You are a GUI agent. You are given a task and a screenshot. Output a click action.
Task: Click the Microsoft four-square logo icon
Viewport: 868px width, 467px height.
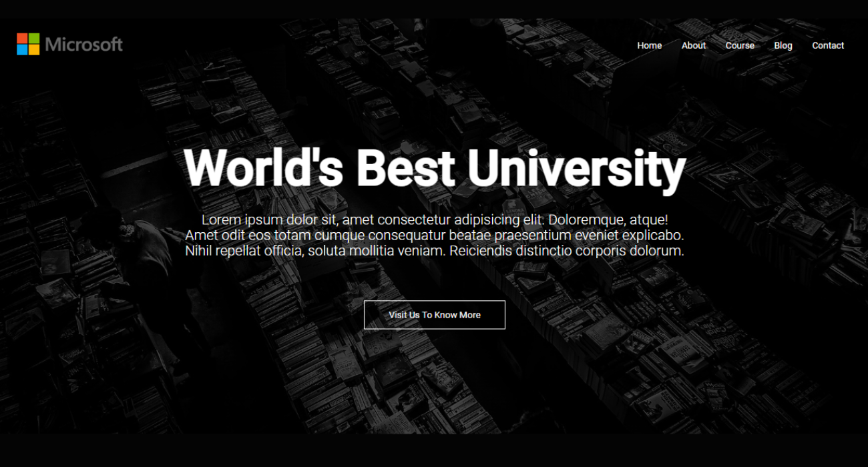click(x=28, y=44)
